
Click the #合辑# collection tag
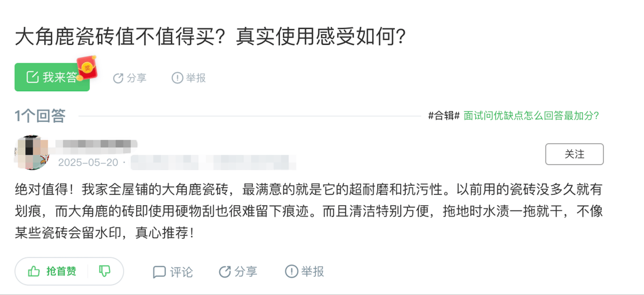(x=444, y=116)
